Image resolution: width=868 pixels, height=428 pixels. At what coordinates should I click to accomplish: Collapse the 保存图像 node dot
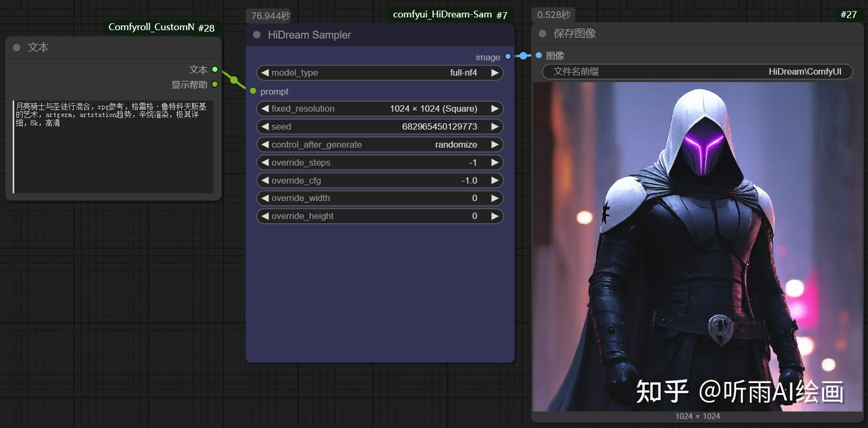pos(542,34)
